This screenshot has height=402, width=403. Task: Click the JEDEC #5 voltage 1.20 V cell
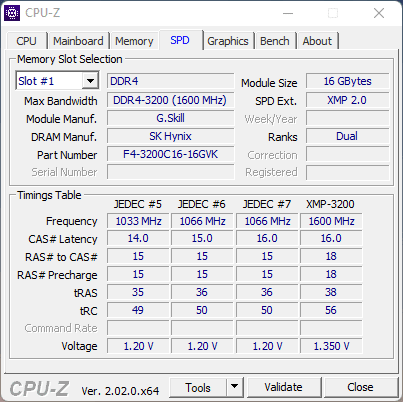click(x=138, y=346)
